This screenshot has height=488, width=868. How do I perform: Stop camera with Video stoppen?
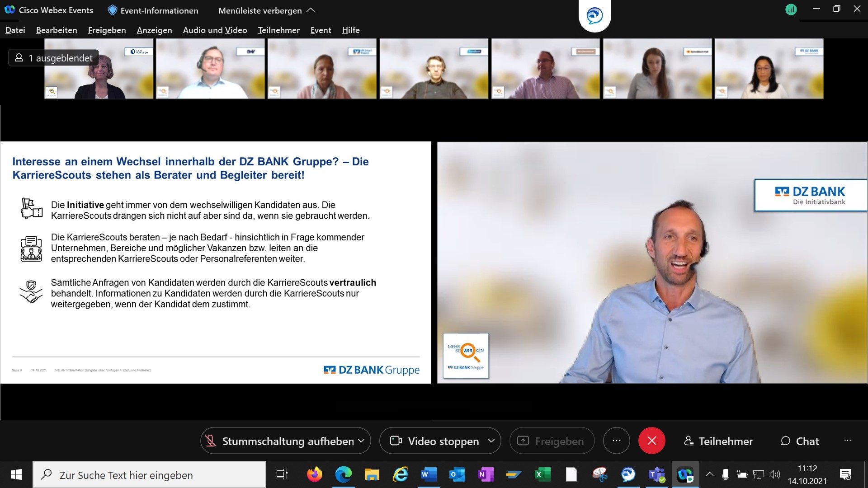coord(434,441)
